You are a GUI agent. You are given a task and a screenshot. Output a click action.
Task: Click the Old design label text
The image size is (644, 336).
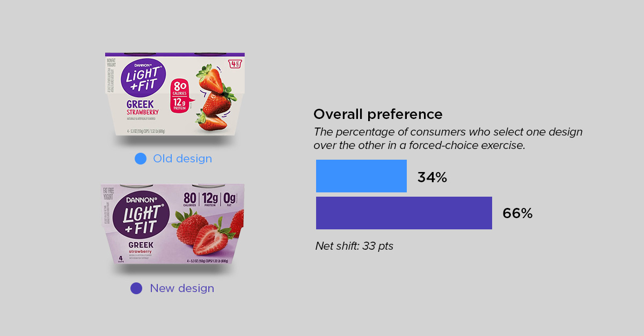pyautogui.click(x=182, y=159)
